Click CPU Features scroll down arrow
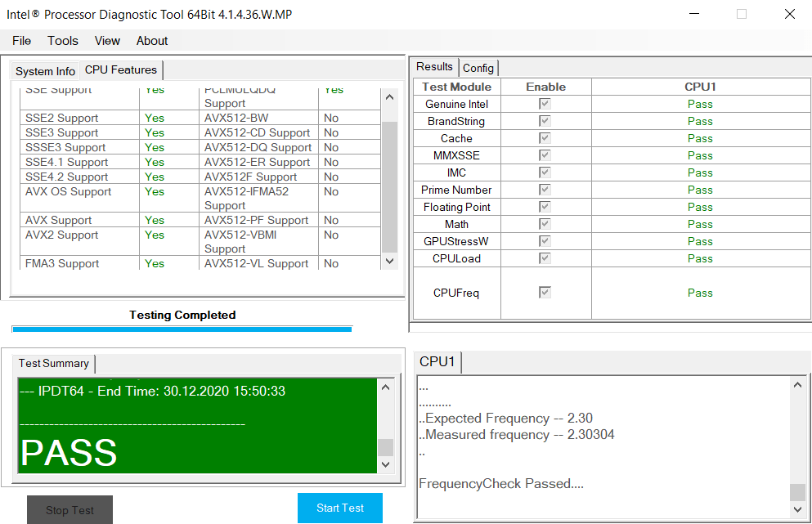Screen dimensions: 812x524 coord(390,261)
